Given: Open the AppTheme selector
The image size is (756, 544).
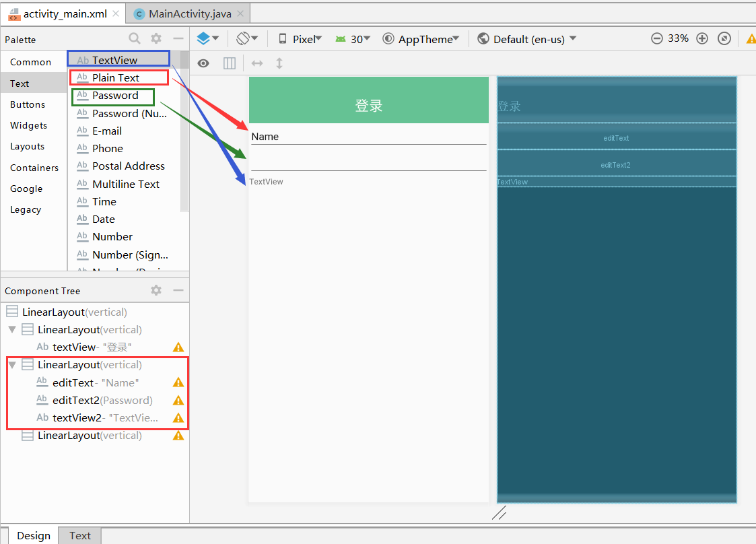Looking at the screenshot, I should tap(421, 39).
